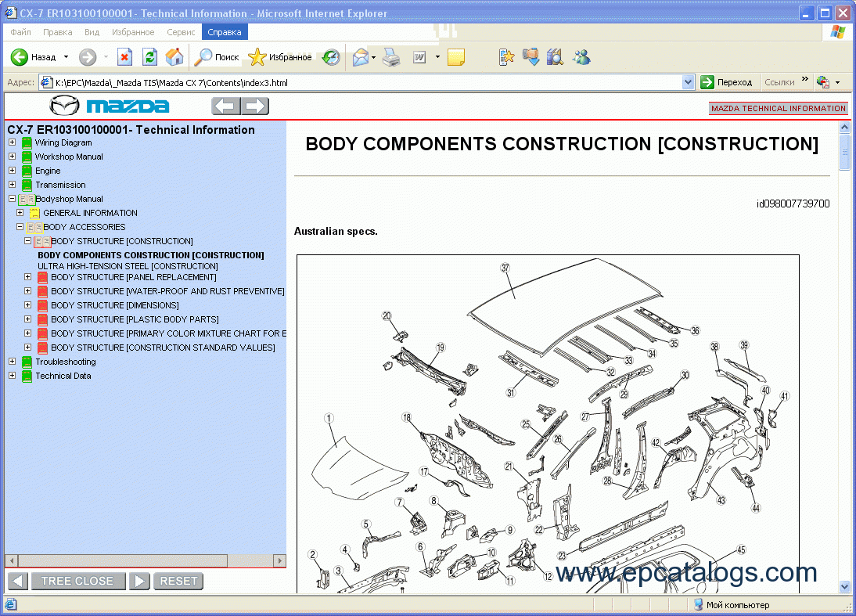
Task: Click the Mazda forward arrow navigation button
Action: click(x=255, y=106)
